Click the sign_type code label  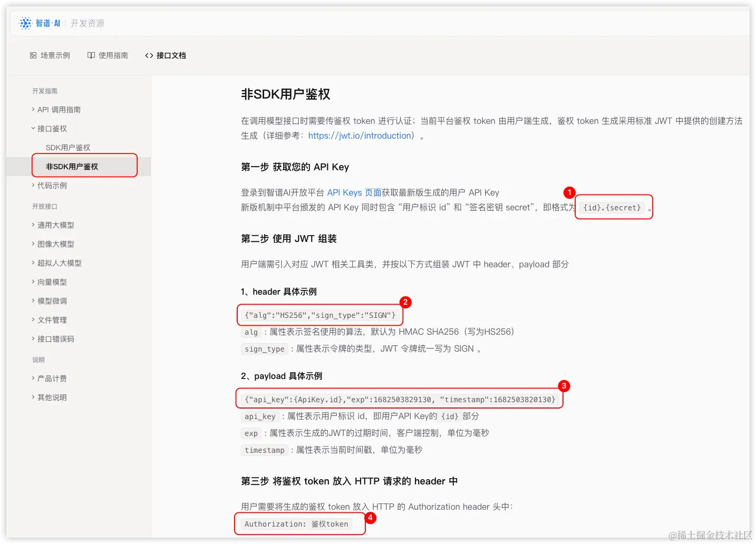265,349
